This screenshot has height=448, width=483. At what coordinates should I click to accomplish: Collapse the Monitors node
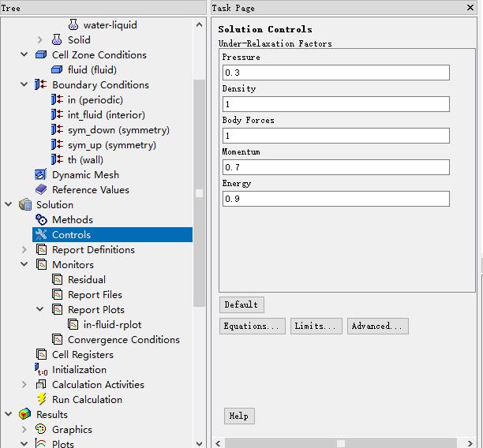[24, 264]
